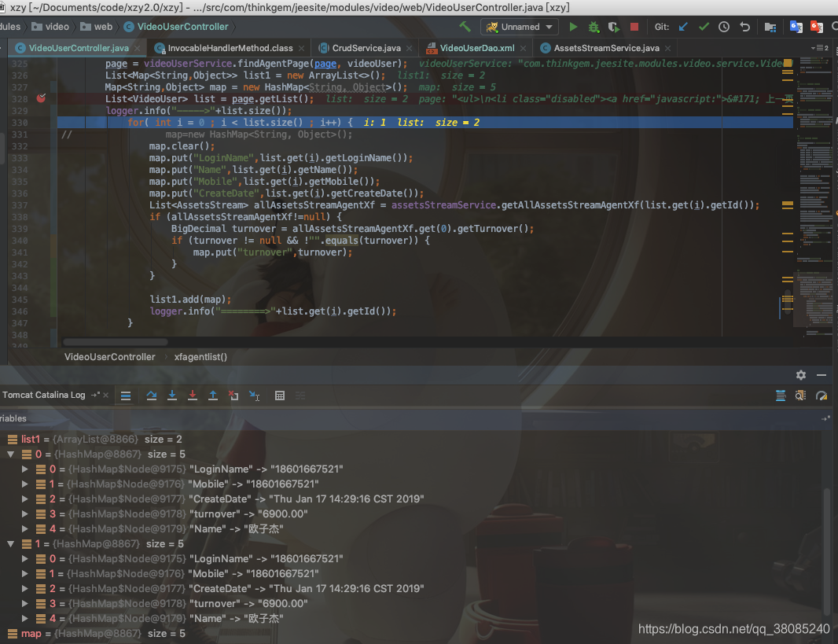Click the Step Over icon

[x=151, y=396]
